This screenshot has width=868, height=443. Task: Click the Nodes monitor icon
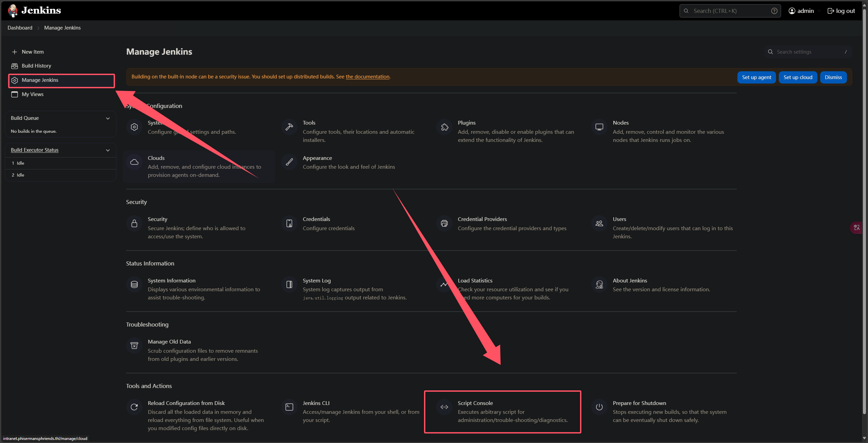coord(599,127)
